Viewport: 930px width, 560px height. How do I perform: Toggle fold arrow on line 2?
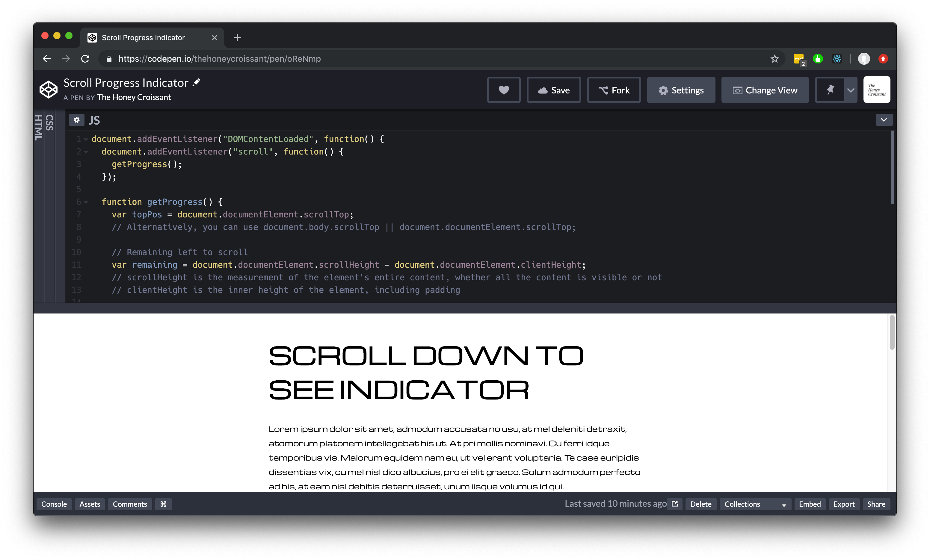[86, 152]
